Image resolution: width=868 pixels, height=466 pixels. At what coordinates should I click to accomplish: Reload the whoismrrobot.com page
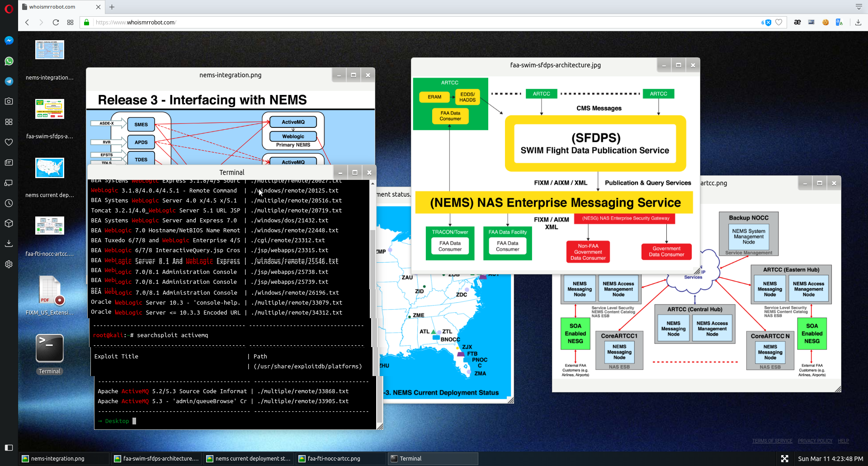[56, 22]
